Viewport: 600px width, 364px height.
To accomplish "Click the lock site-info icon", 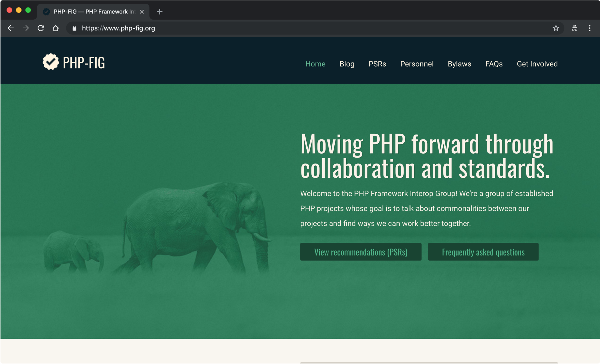I will click(74, 28).
